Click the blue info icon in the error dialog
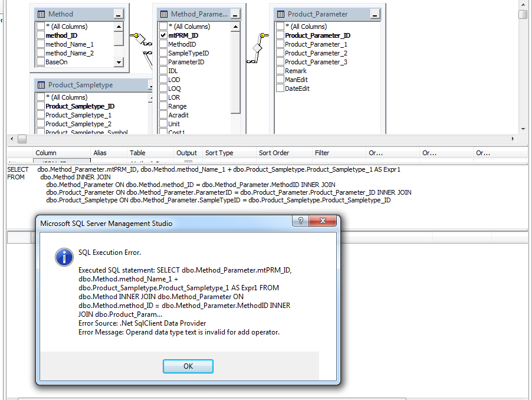Image resolution: width=532 pixels, height=400 pixels. pos(64,257)
